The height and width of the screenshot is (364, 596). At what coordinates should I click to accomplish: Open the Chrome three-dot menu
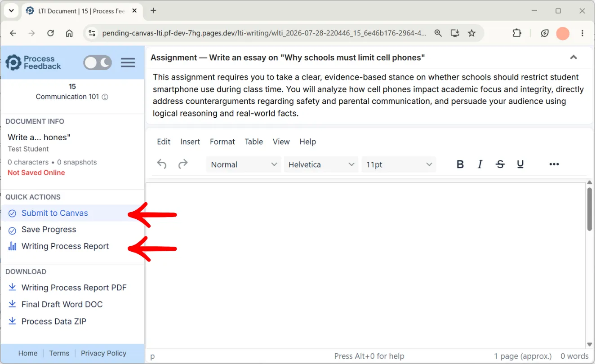point(583,33)
